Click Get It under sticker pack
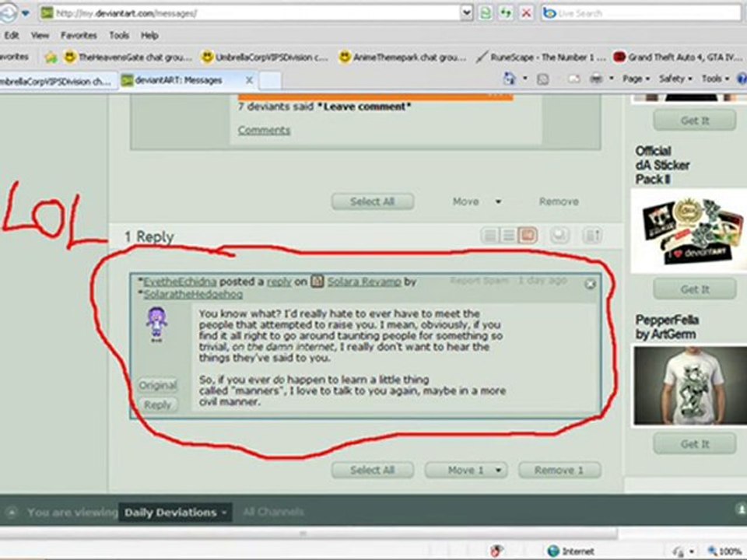 (695, 289)
